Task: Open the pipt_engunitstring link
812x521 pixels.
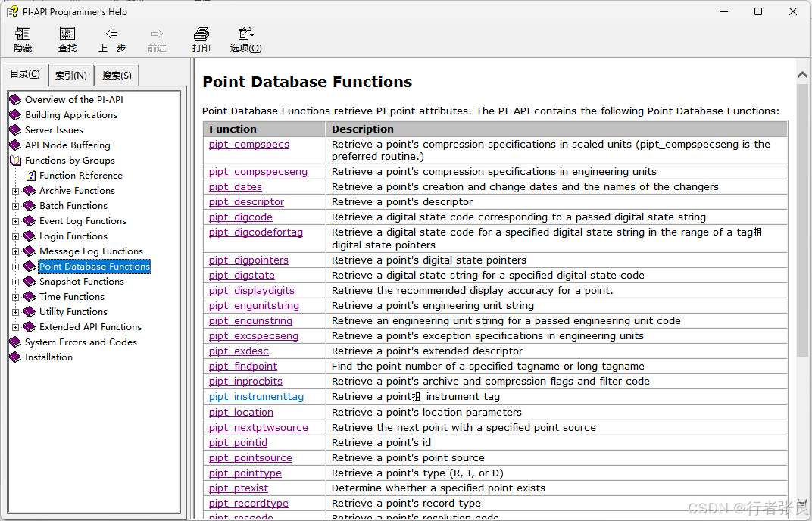Action: pyautogui.click(x=254, y=305)
